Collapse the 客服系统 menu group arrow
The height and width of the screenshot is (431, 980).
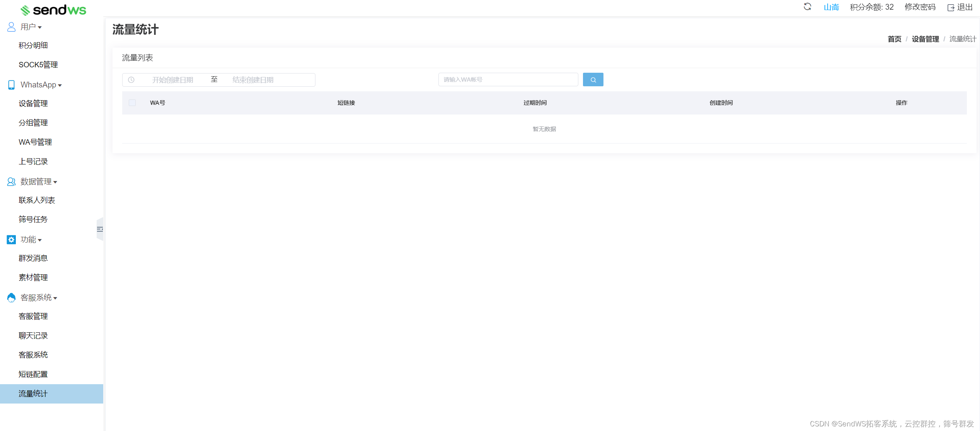55,298
